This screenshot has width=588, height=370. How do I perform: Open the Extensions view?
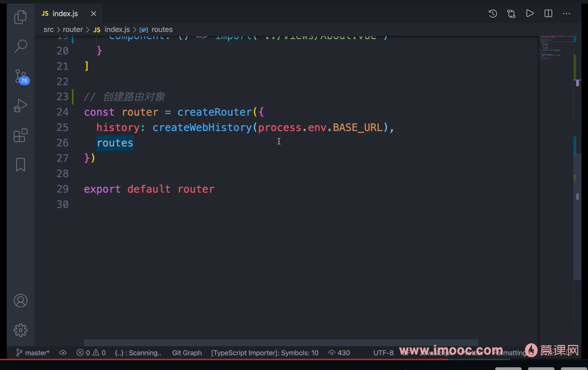tap(21, 135)
